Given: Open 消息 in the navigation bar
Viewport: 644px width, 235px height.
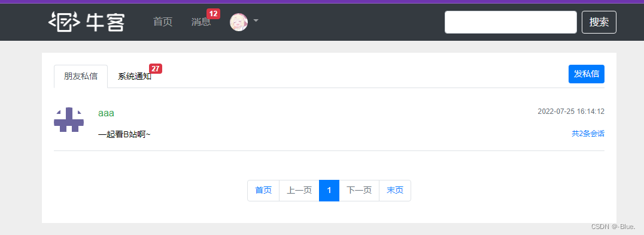Looking at the screenshot, I should 201,22.
